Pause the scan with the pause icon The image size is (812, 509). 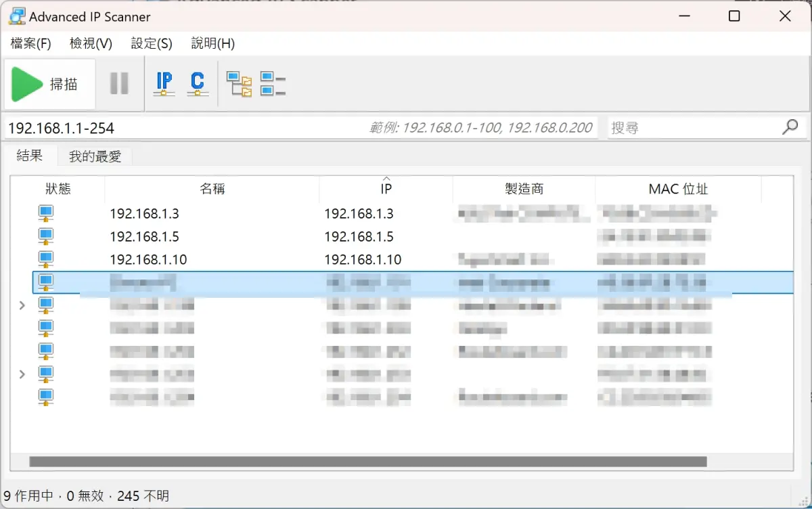click(x=120, y=84)
